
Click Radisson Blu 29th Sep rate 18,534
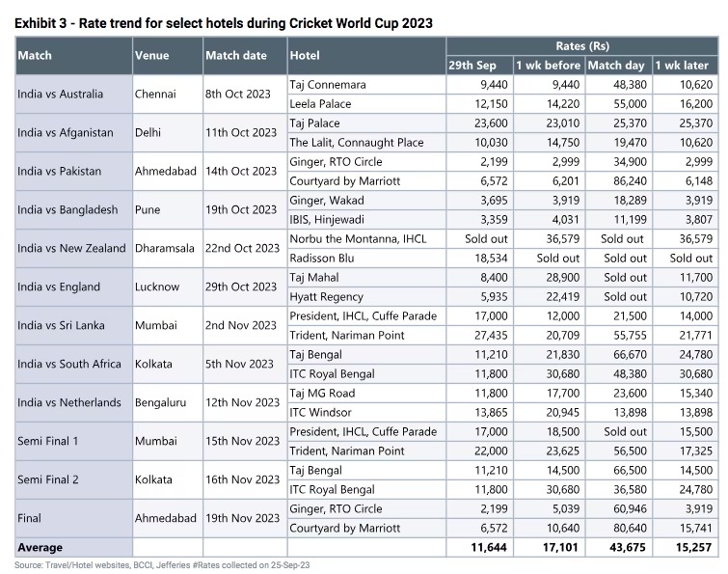[479, 259]
